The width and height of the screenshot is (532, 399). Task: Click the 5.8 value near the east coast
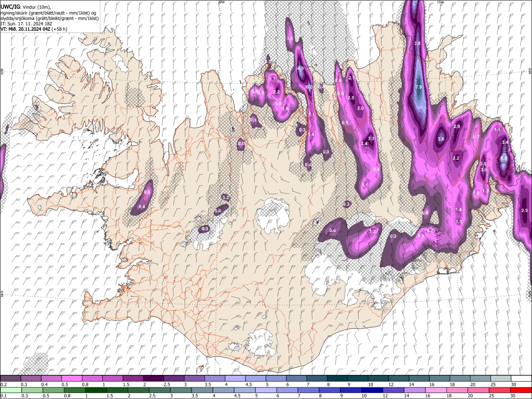coord(504,158)
